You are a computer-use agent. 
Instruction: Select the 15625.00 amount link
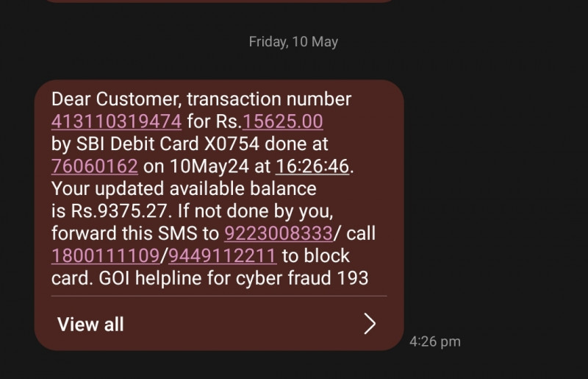pyautogui.click(x=283, y=121)
